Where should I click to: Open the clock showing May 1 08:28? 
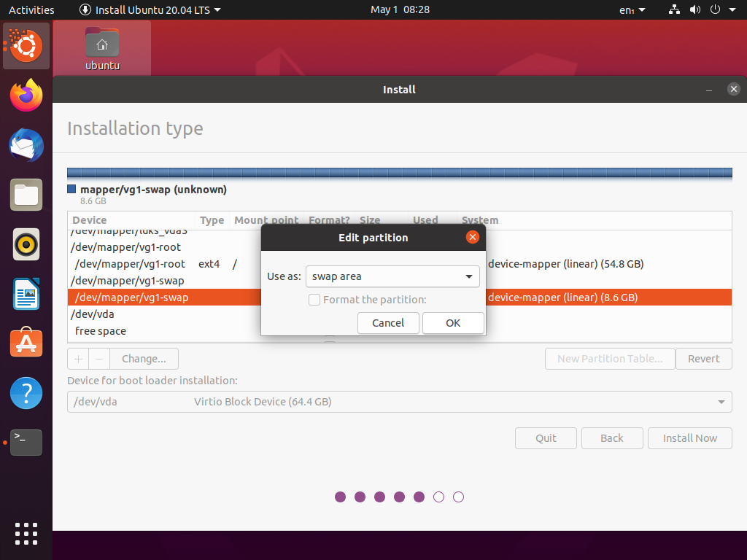point(400,9)
